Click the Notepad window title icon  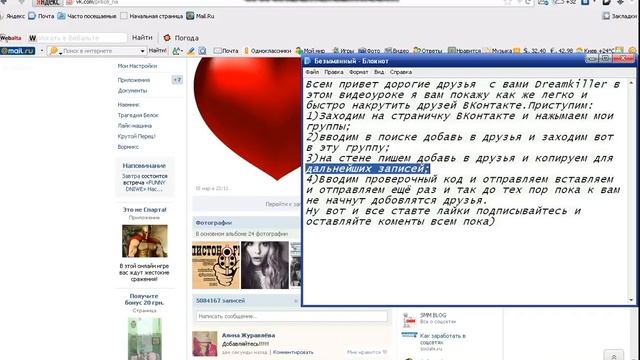tap(307, 61)
